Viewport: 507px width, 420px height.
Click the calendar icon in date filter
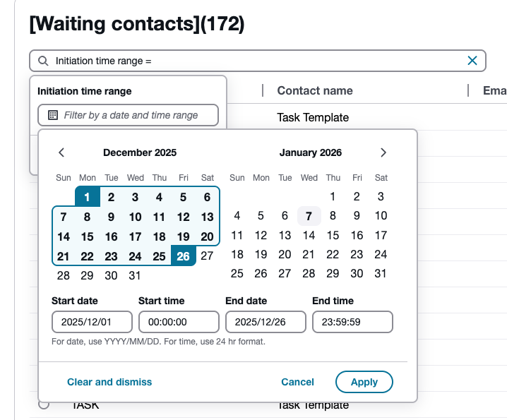[52, 115]
